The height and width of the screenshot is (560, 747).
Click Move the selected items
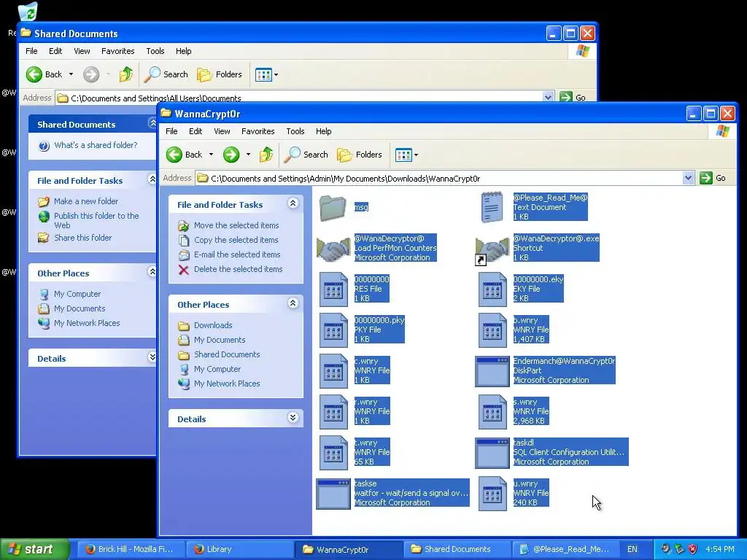236,225
